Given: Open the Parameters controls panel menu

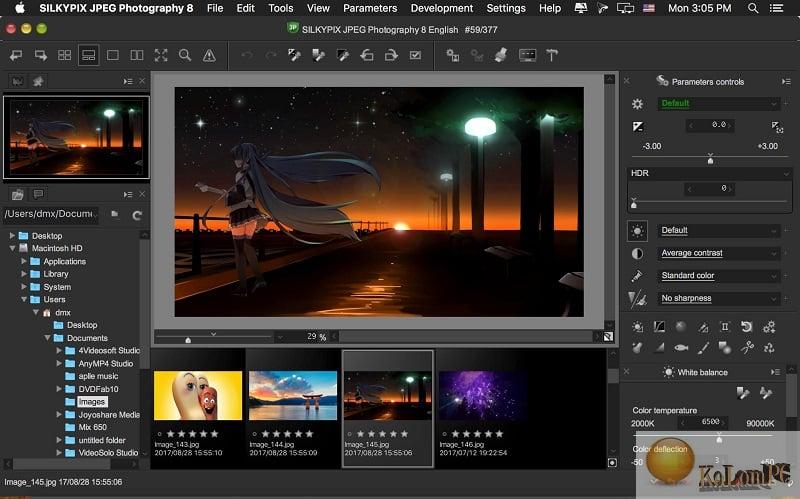Looking at the screenshot, I should [786, 82].
